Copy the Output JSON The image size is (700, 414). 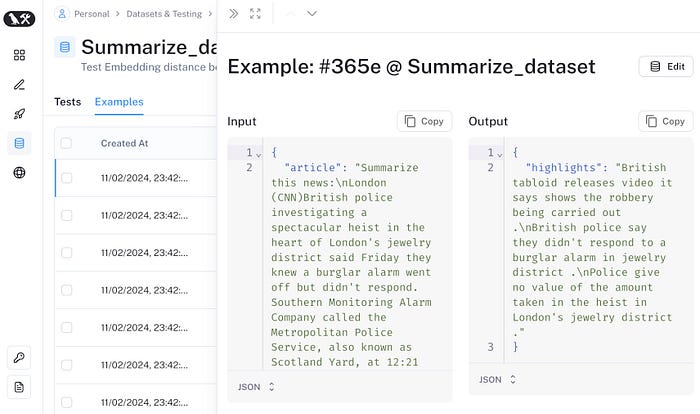tap(666, 121)
